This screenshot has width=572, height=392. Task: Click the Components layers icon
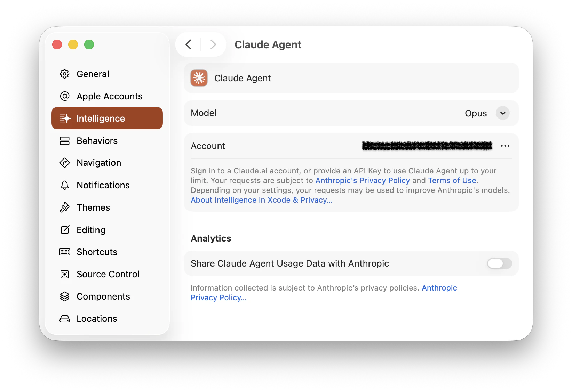[x=65, y=296]
